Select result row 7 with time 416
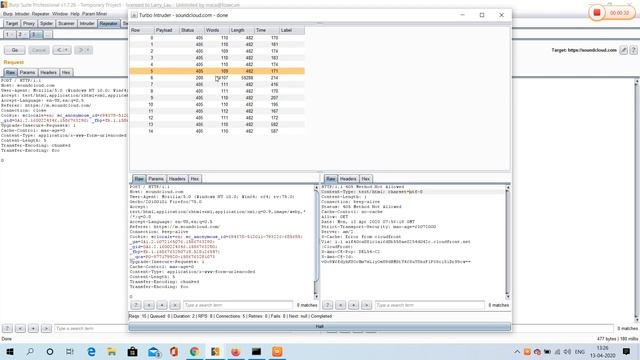 click(x=217, y=84)
